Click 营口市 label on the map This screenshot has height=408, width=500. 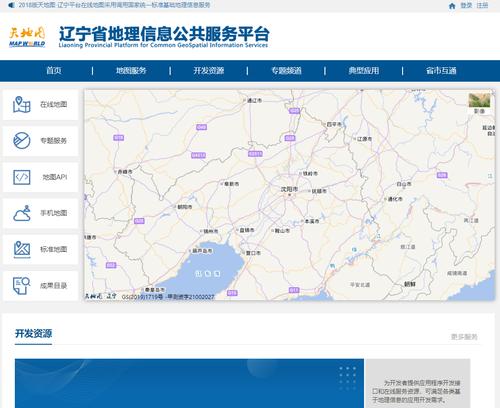pos(253,253)
